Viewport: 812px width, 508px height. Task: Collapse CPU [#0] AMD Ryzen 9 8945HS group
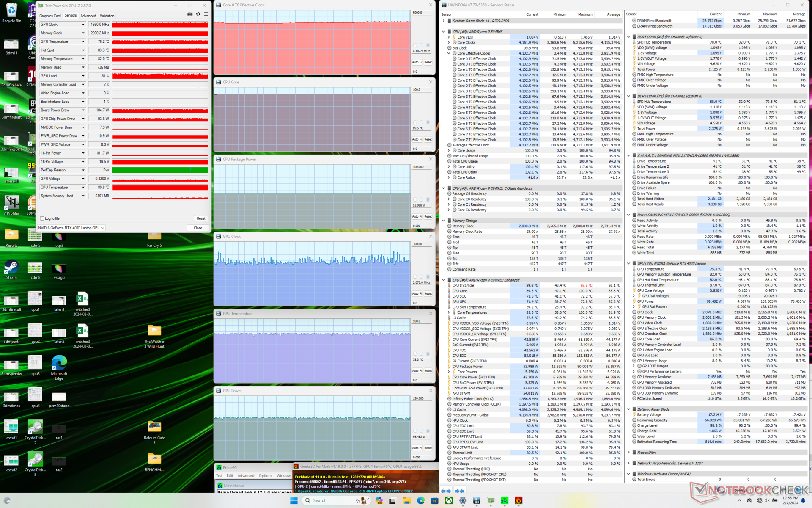point(444,32)
